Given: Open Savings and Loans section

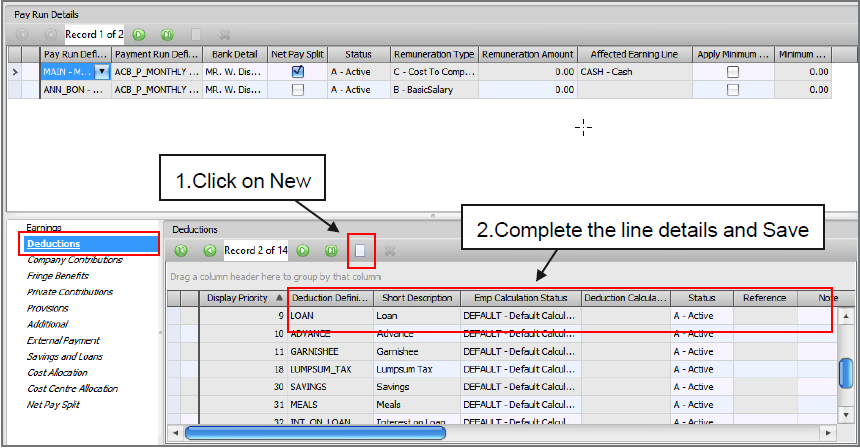Looking at the screenshot, I should 65,356.
